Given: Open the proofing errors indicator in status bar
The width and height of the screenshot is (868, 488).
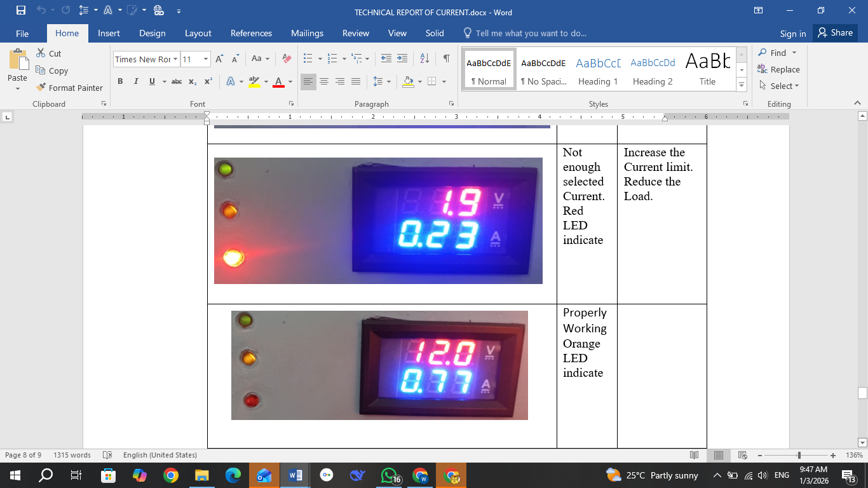Looking at the screenshot, I should (x=107, y=455).
